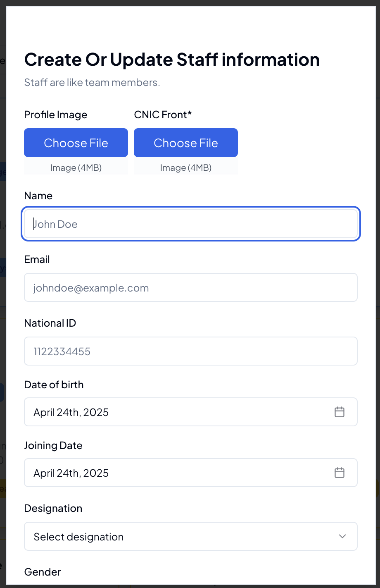Click the Email field label
This screenshot has width=380, height=588.
click(37, 259)
